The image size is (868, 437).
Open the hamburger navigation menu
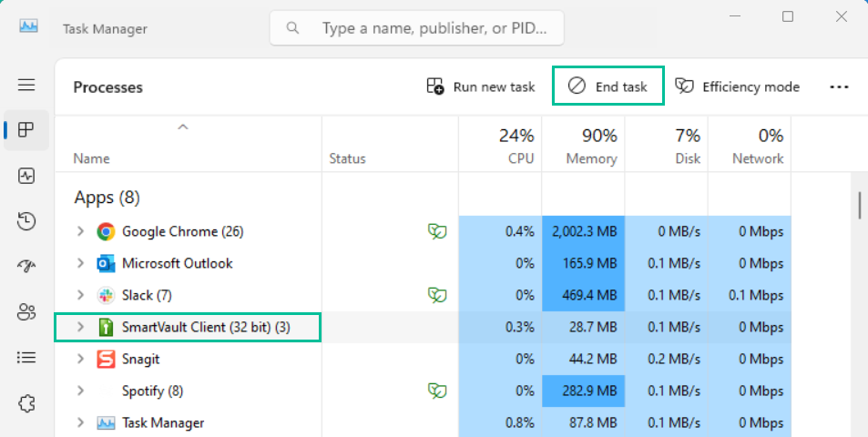coord(26,86)
